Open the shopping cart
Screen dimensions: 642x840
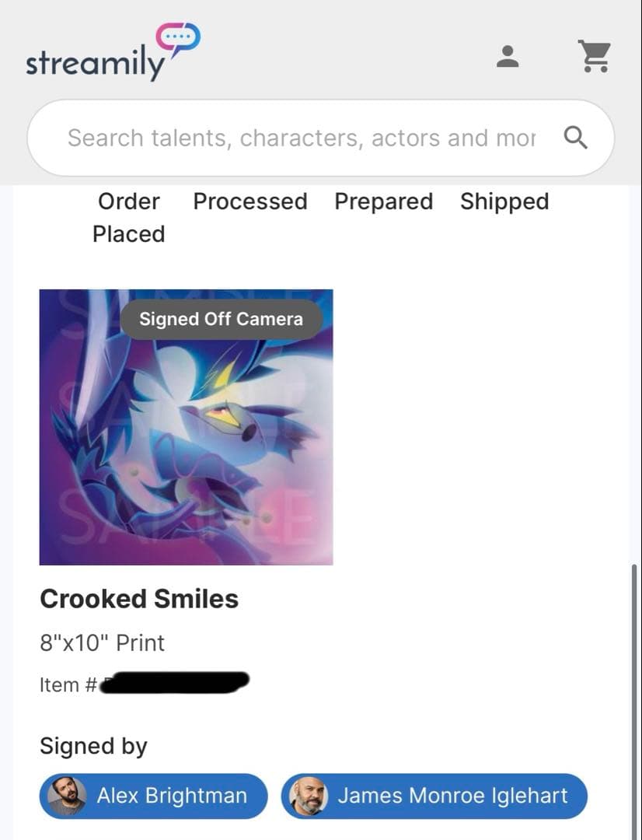595,56
